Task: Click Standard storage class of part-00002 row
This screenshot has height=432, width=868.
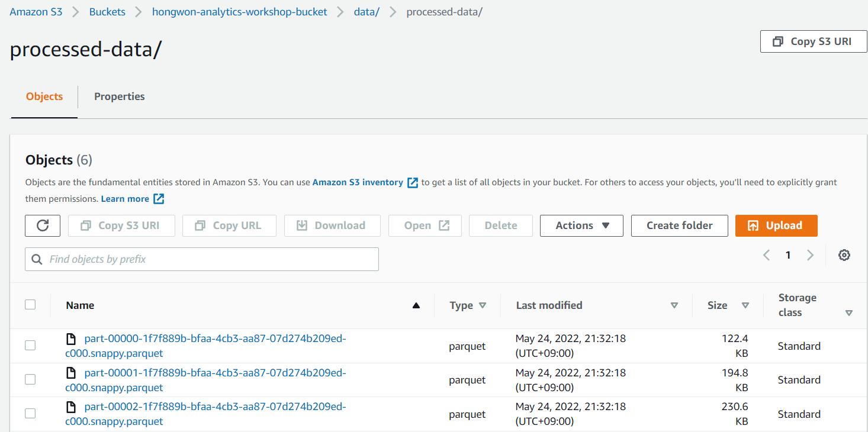Action: coord(799,414)
